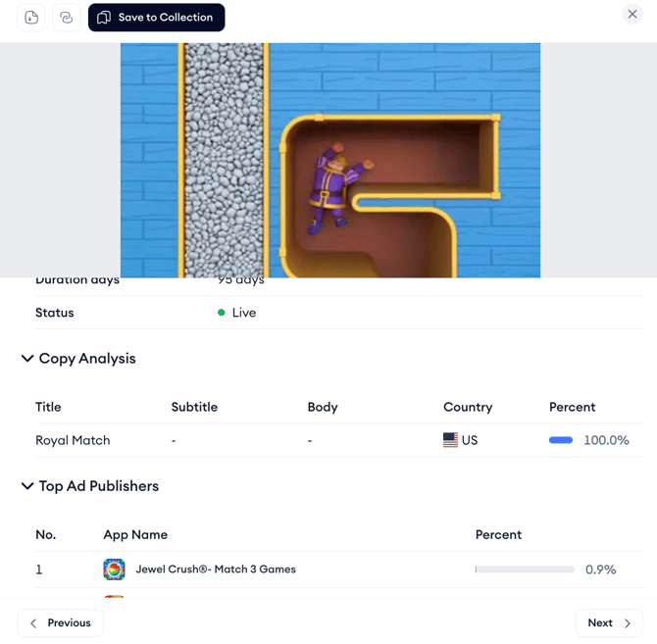The height and width of the screenshot is (644, 657).
Task: Click the No. column header
Action: [46, 535]
